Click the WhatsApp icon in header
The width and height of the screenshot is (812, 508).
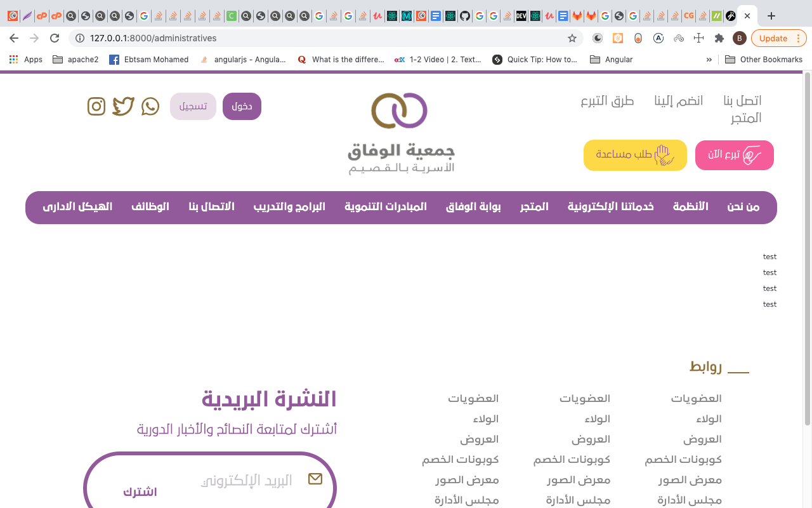(150, 106)
